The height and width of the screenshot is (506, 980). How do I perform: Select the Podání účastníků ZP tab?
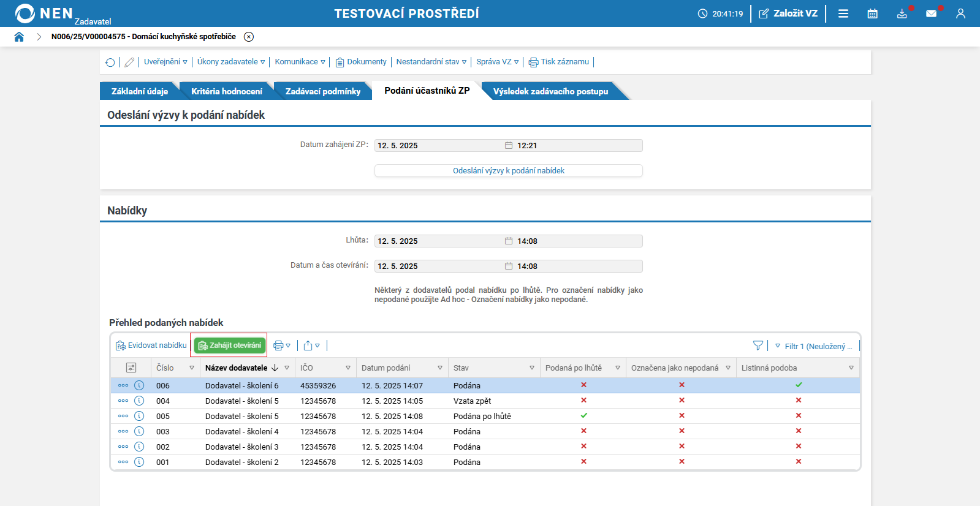coord(427,91)
